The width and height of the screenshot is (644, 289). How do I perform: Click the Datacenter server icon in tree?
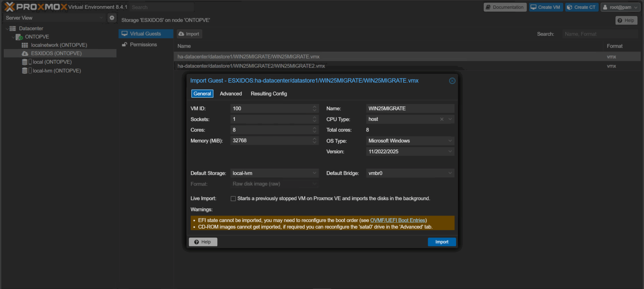13,29
